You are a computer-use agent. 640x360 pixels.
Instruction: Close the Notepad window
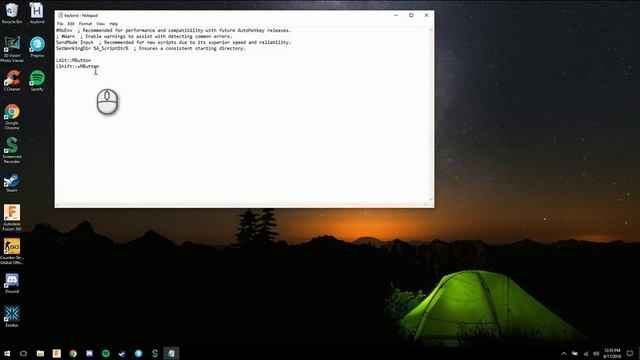[x=426, y=15]
